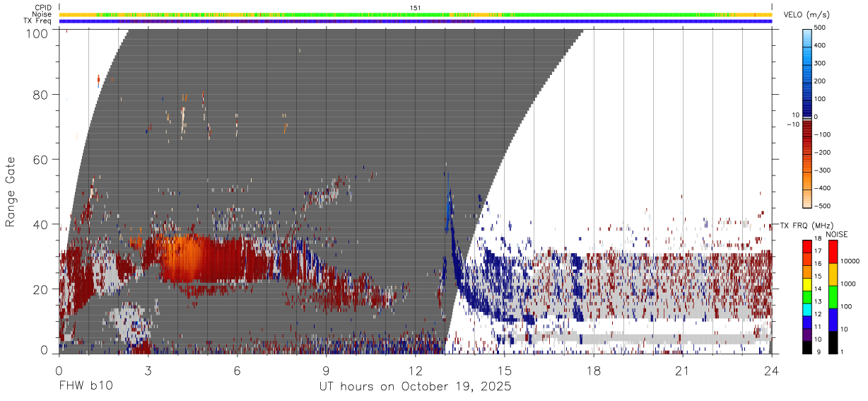Pick the green 100-1000 NOISE swatch

tap(833, 297)
